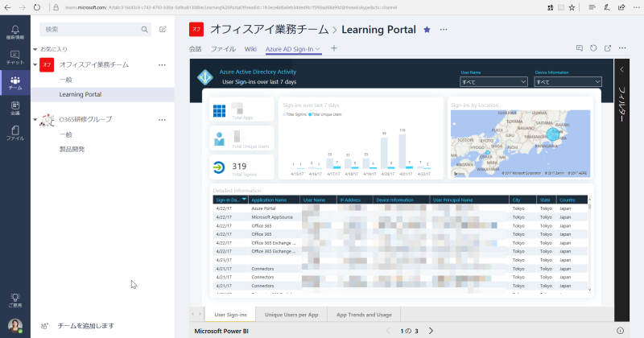
Task: Click the User Principal Name column header
Action: click(x=469, y=200)
